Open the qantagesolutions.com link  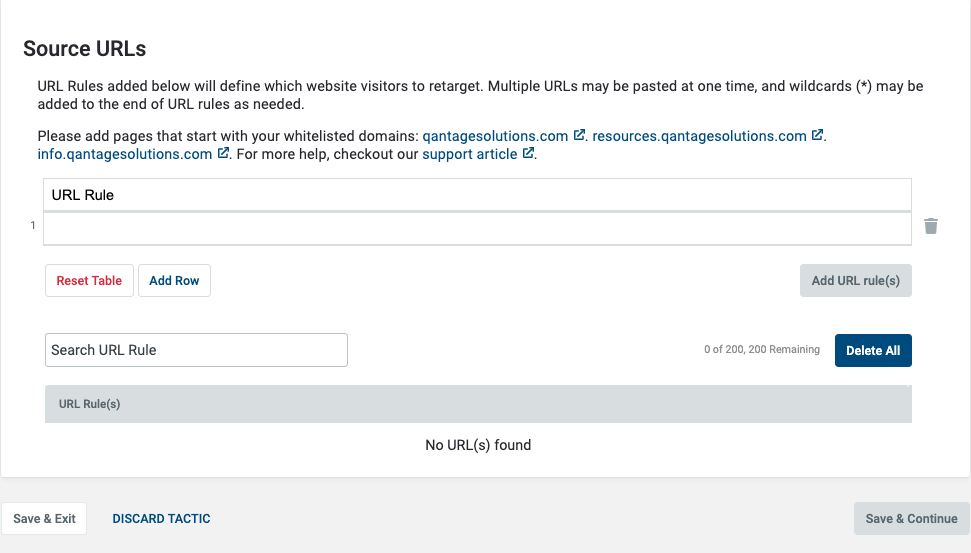[495, 136]
